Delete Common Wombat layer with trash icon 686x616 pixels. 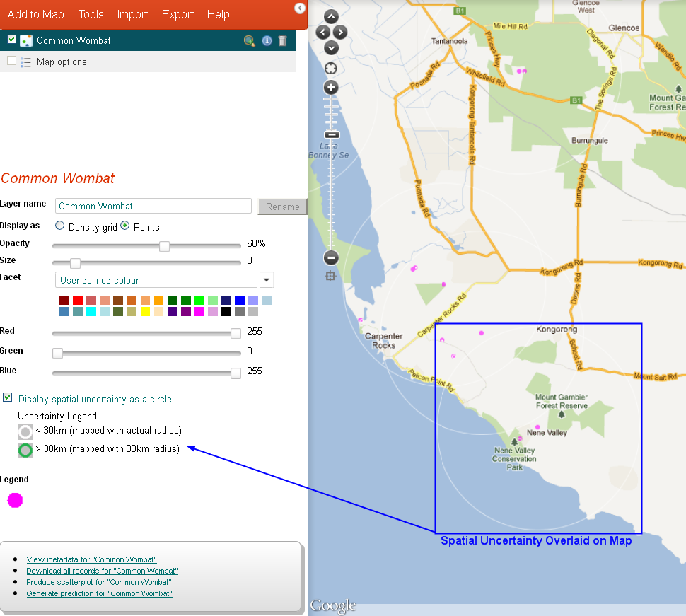coord(283,41)
